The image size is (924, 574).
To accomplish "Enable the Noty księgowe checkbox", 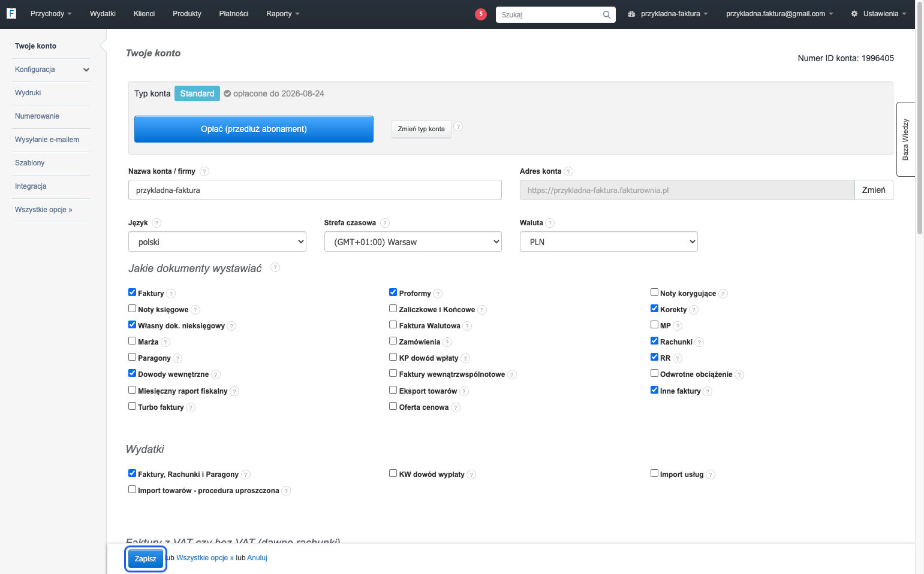I will click(132, 309).
